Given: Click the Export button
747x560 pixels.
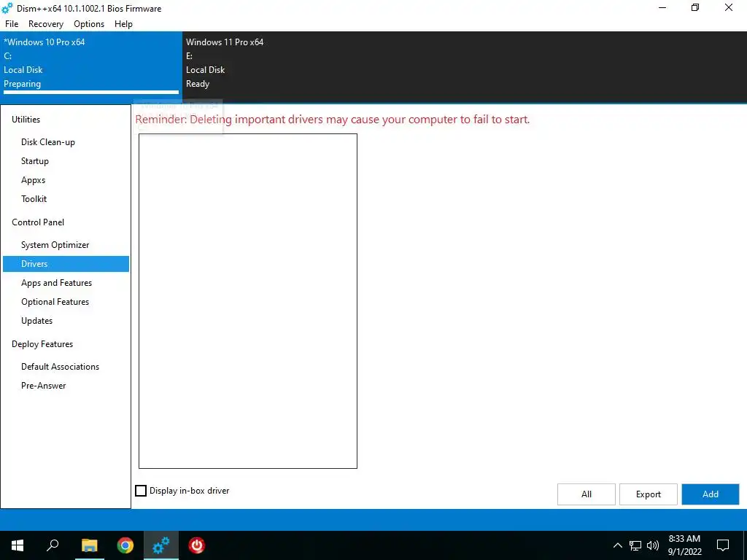Looking at the screenshot, I should click(649, 494).
